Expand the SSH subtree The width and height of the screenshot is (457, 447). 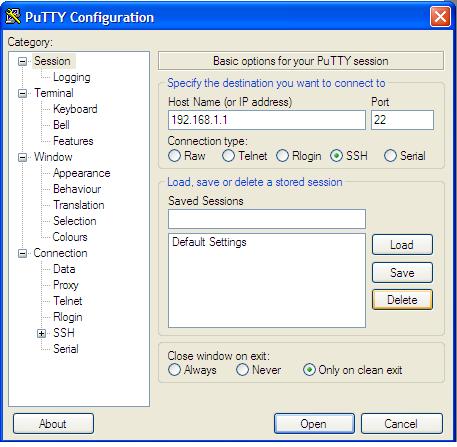(x=41, y=333)
